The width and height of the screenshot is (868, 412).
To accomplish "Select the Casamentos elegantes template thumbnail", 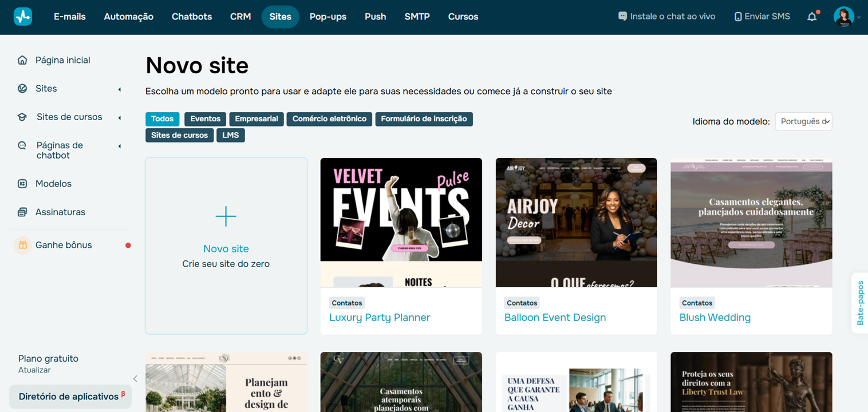I will coord(751,223).
